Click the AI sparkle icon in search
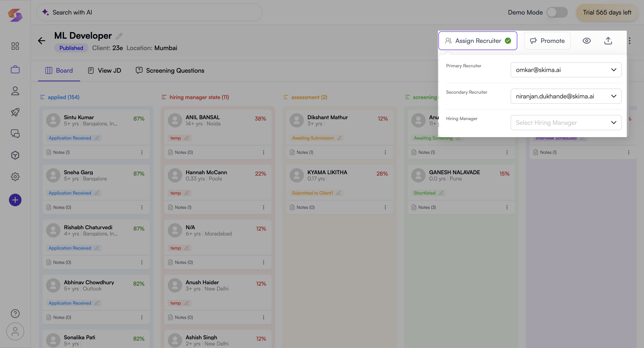This screenshot has height=348, width=644. (x=45, y=12)
